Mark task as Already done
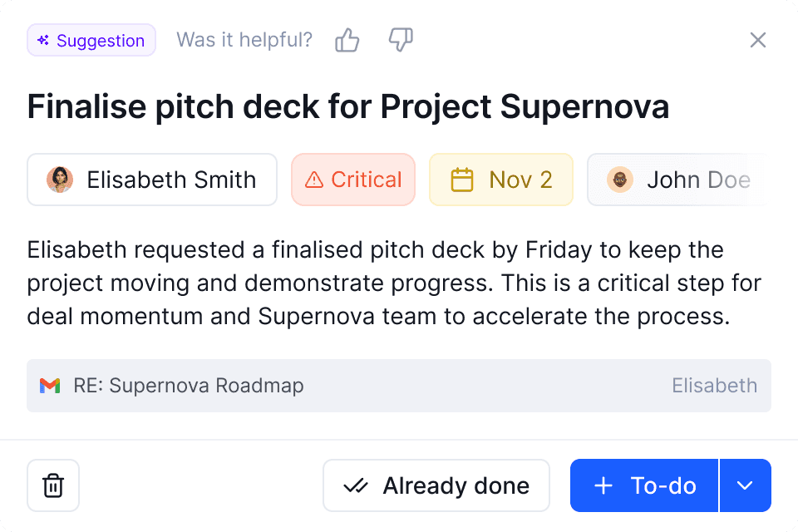This screenshot has width=798, height=532. pyautogui.click(x=436, y=485)
